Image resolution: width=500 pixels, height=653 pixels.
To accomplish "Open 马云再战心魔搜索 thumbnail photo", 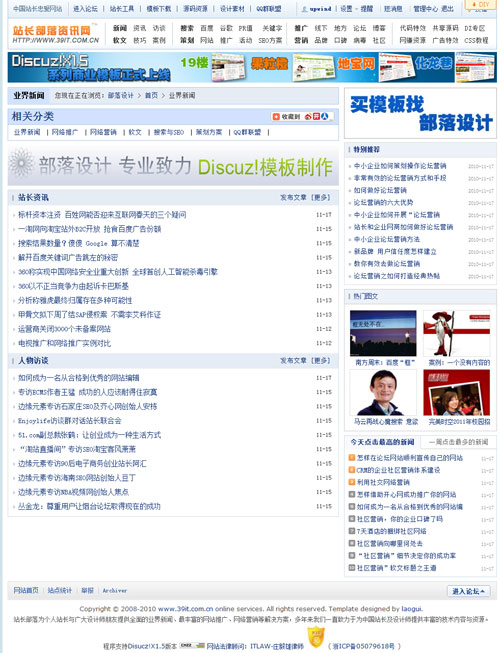I will pyautogui.click(x=383, y=392).
